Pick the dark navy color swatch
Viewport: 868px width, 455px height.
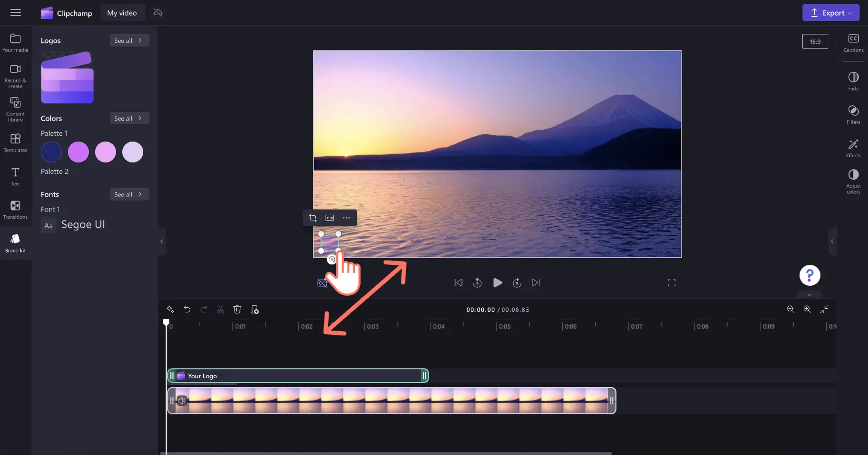[51, 152]
